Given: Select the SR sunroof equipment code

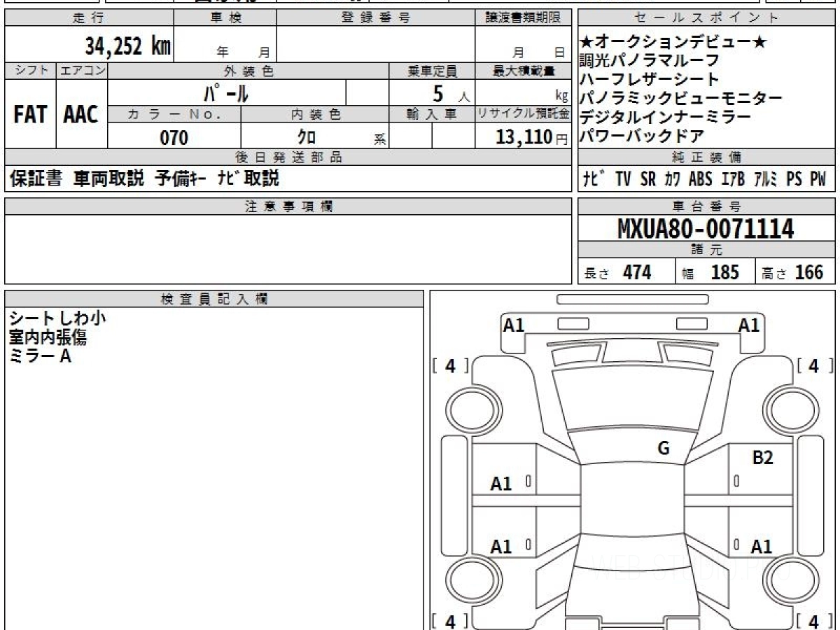Looking at the screenshot, I should pos(648,179).
